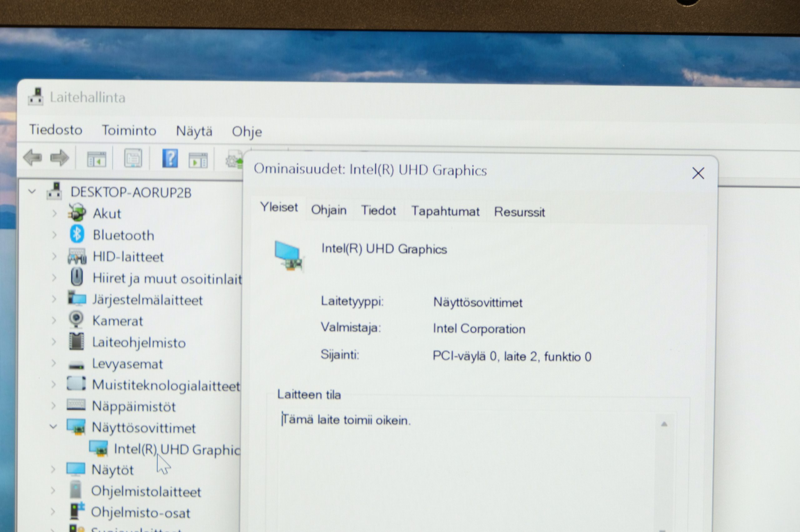Expand the Näppäimistöt chevron
This screenshot has width=800, height=532.
point(53,405)
